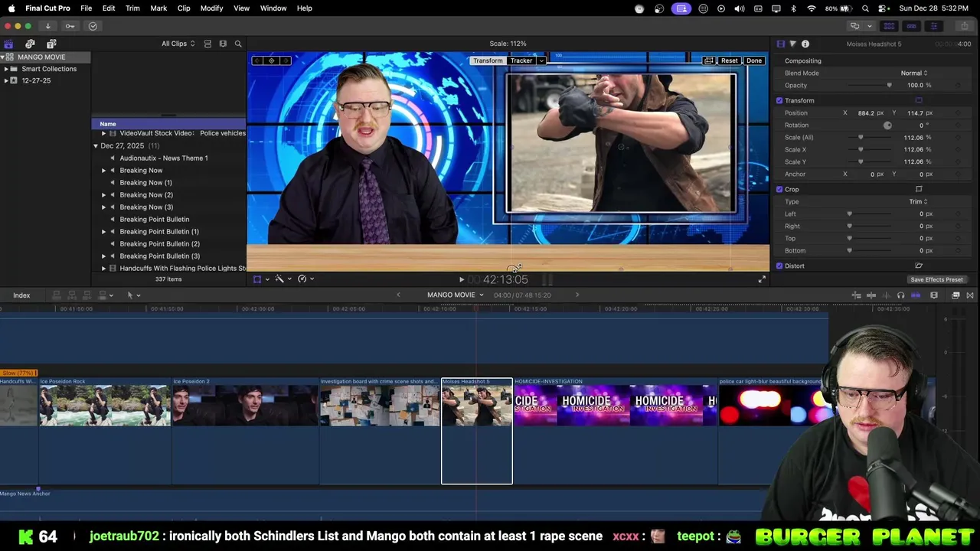Open the Modify menu

(211, 8)
